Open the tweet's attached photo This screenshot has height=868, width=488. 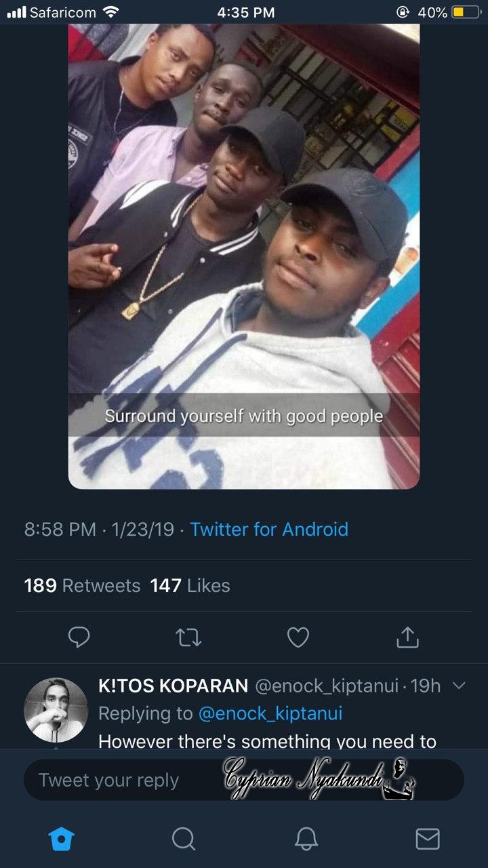point(244,258)
